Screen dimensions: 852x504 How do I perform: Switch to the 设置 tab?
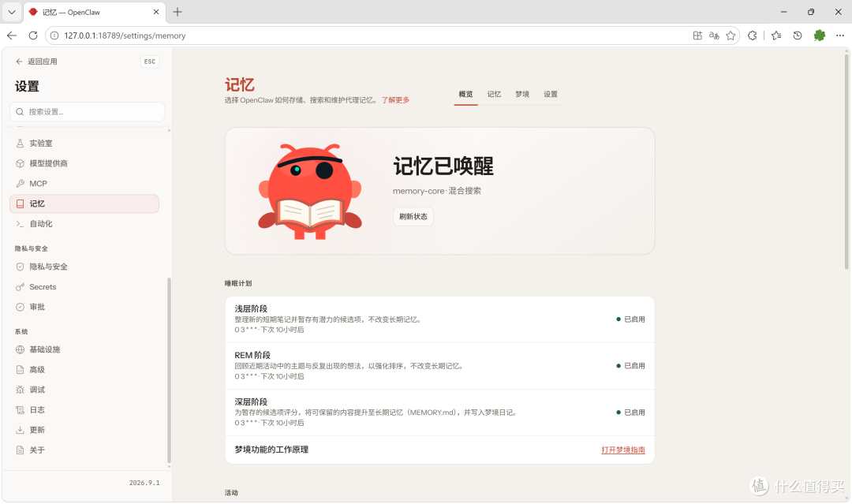[x=551, y=94]
